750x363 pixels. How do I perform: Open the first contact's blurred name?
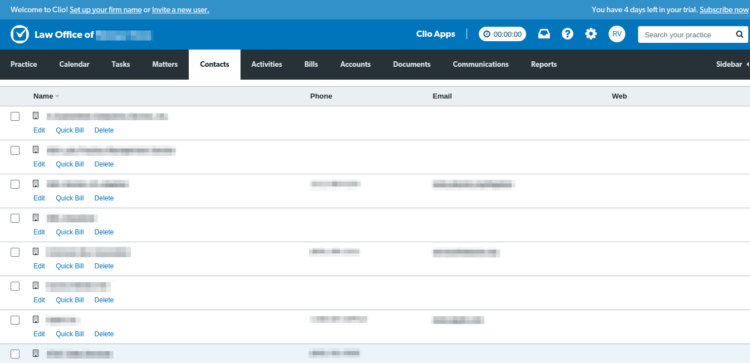coord(108,116)
